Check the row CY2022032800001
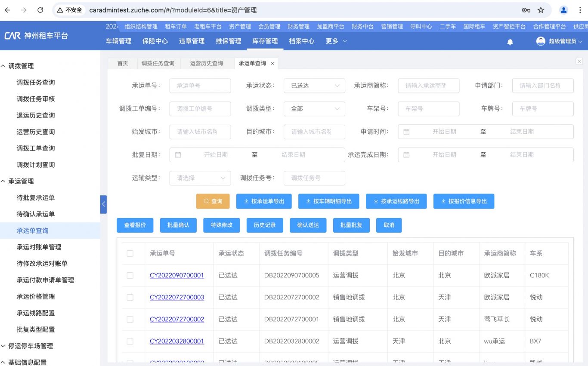Image resolution: width=588 pixels, height=366 pixels. (x=130, y=341)
